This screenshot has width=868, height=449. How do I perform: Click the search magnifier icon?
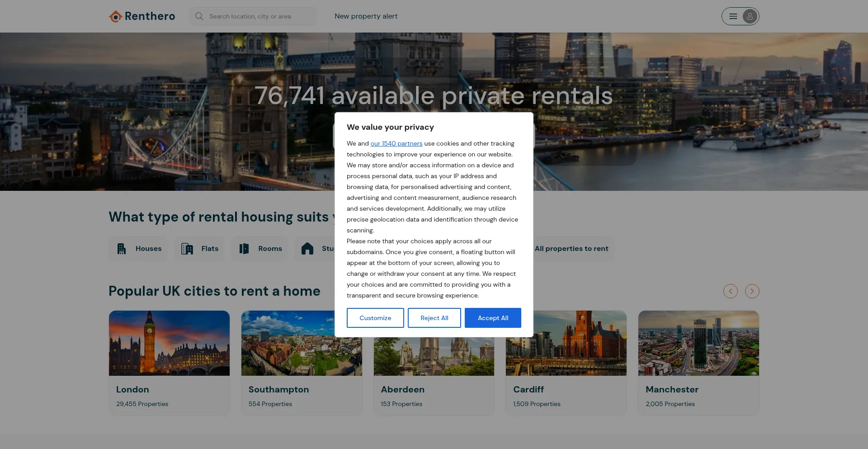[199, 16]
